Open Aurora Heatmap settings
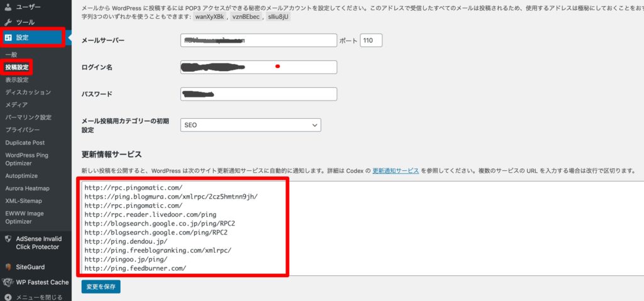The height and width of the screenshot is (301, 644). (27, 189)
